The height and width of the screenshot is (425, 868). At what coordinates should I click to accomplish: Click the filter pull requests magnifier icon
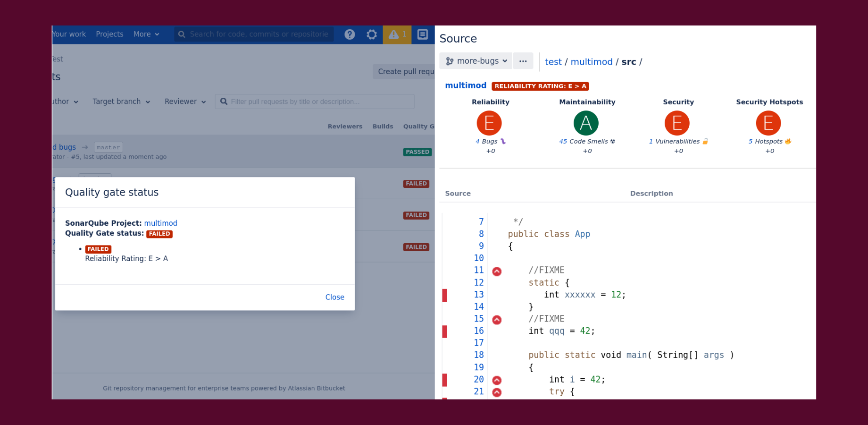coord(224,102)
